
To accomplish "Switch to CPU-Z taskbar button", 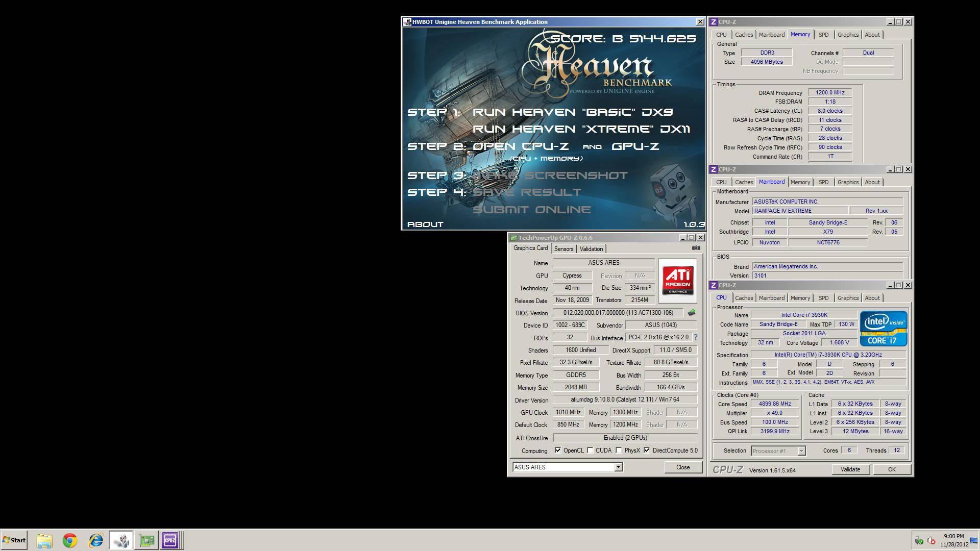I will (170, 540).
